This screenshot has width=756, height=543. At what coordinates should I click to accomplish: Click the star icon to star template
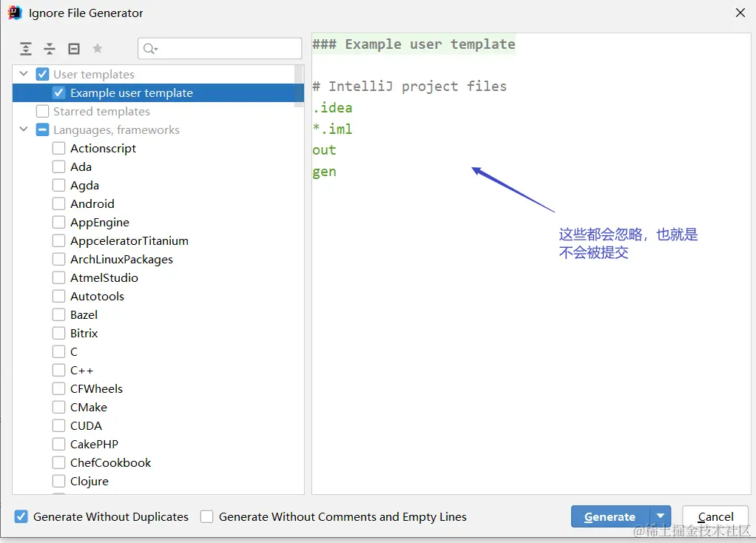[x=98, y=48]
